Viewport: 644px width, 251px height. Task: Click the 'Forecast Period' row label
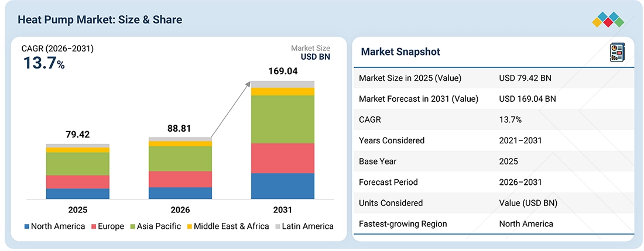pos(388,182)
